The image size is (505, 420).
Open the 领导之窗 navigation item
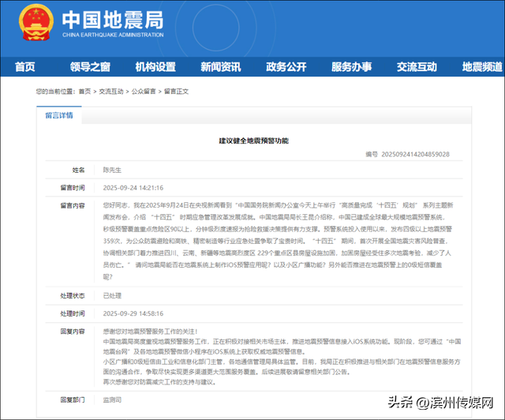pyautogui.click(x=90, y=67)
